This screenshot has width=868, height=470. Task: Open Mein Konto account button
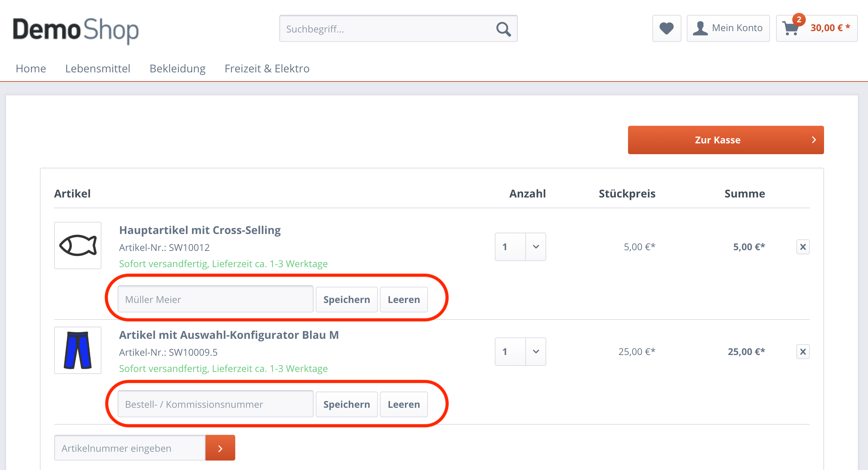pos(728,28)
